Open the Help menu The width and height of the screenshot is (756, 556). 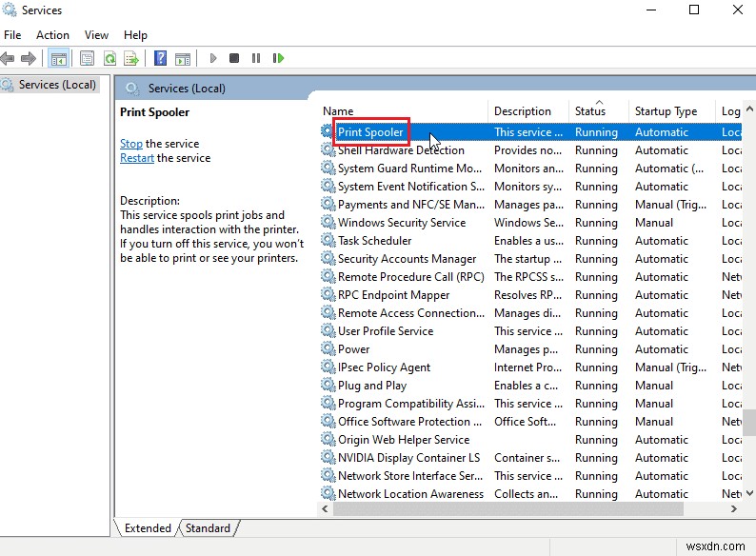[x=135, y=35]
